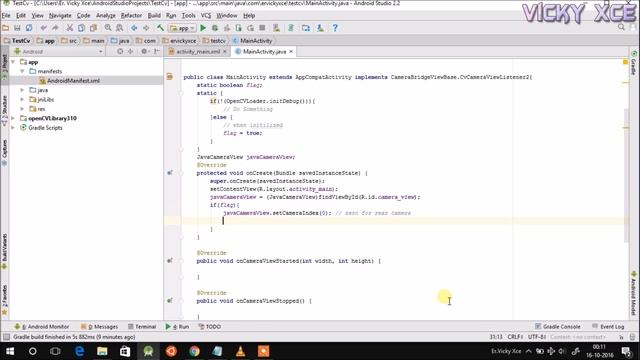Open the TODO tool window
Viewport: 640px width, 360px height.
[209, 327]
